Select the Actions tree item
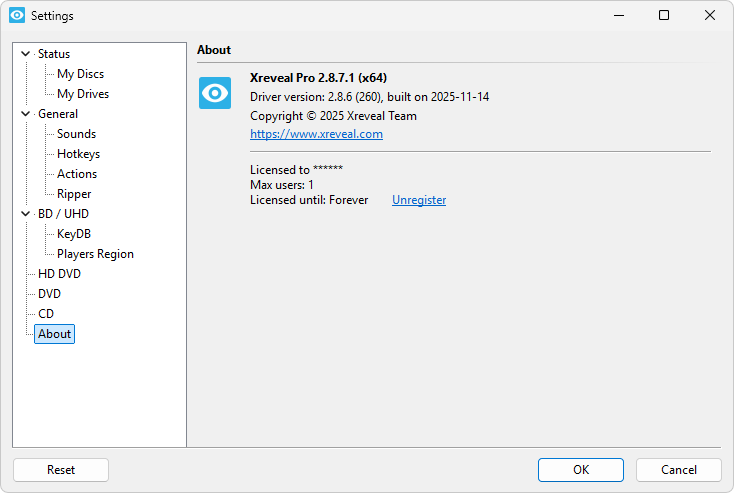 point(77,174)
